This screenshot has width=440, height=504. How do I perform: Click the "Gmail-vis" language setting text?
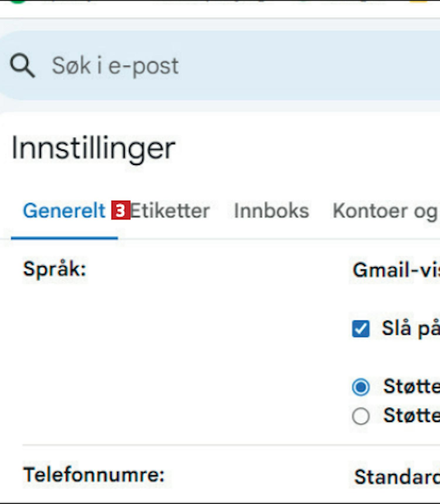coord(396,270)
